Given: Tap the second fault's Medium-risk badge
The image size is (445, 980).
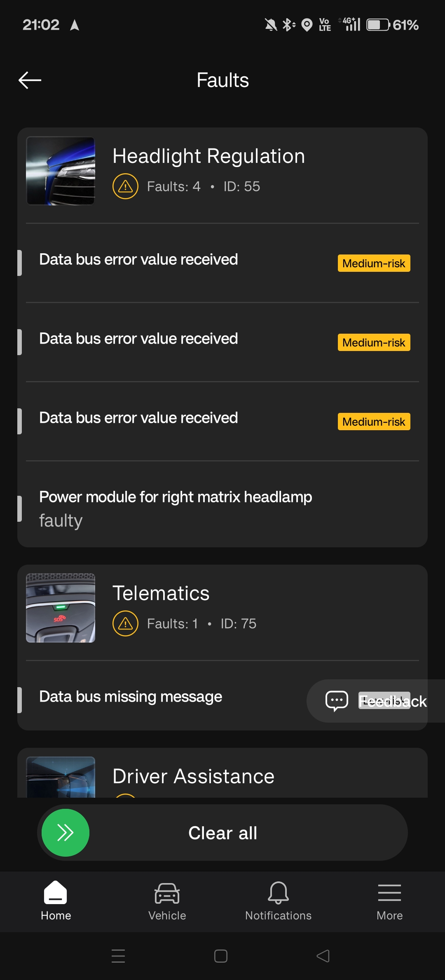Looking at the screenshot, I should [374, 342].
